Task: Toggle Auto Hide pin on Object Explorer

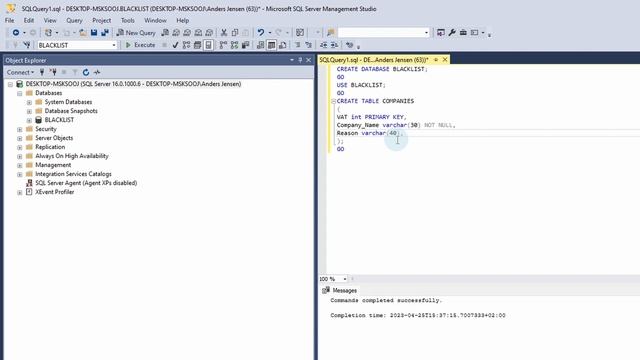Action: pos(300,60)
